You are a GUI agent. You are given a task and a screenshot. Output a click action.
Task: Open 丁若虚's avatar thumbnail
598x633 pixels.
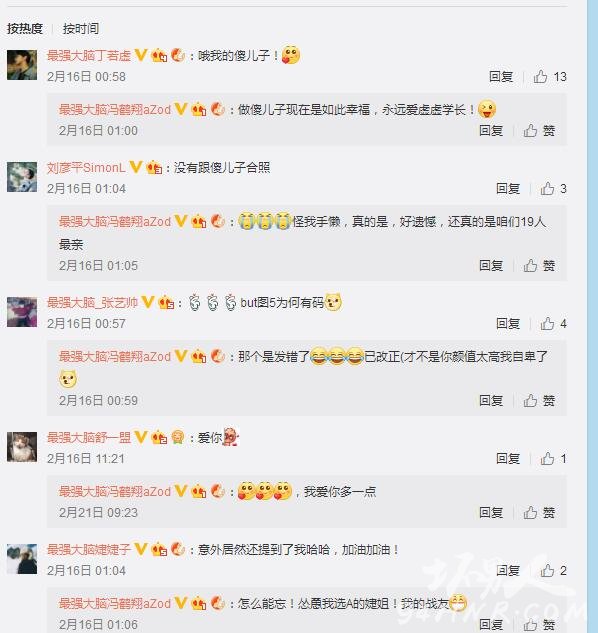22,65
